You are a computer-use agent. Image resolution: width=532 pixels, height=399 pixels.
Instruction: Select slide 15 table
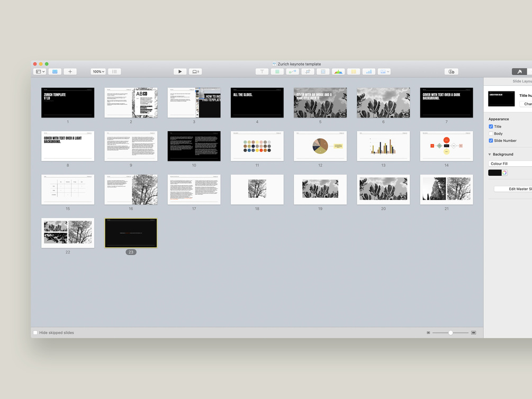click(68, 189)
